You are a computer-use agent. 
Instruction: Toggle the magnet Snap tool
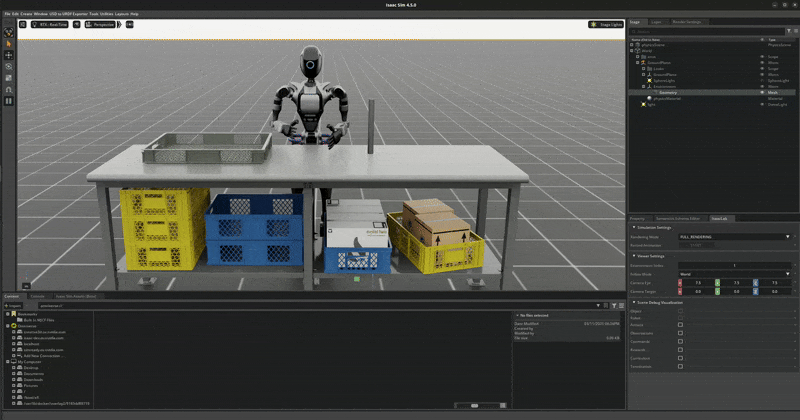click(x=9, y=89)
